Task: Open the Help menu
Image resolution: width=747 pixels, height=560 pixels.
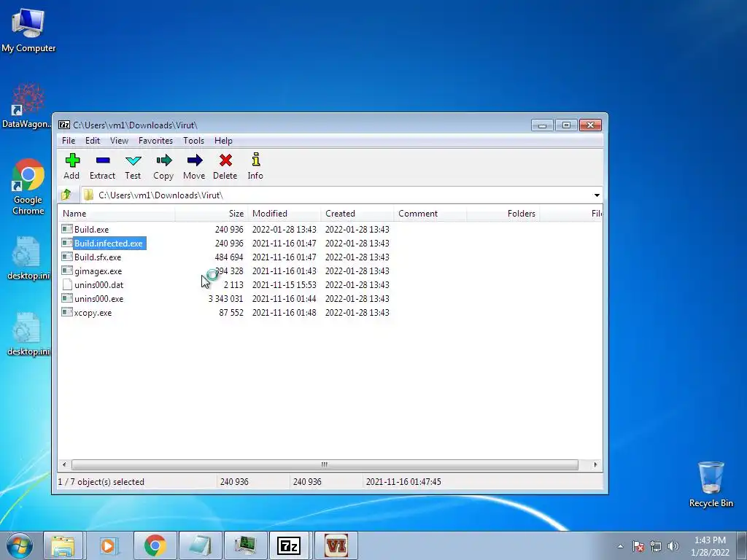Action: [223, 141]
